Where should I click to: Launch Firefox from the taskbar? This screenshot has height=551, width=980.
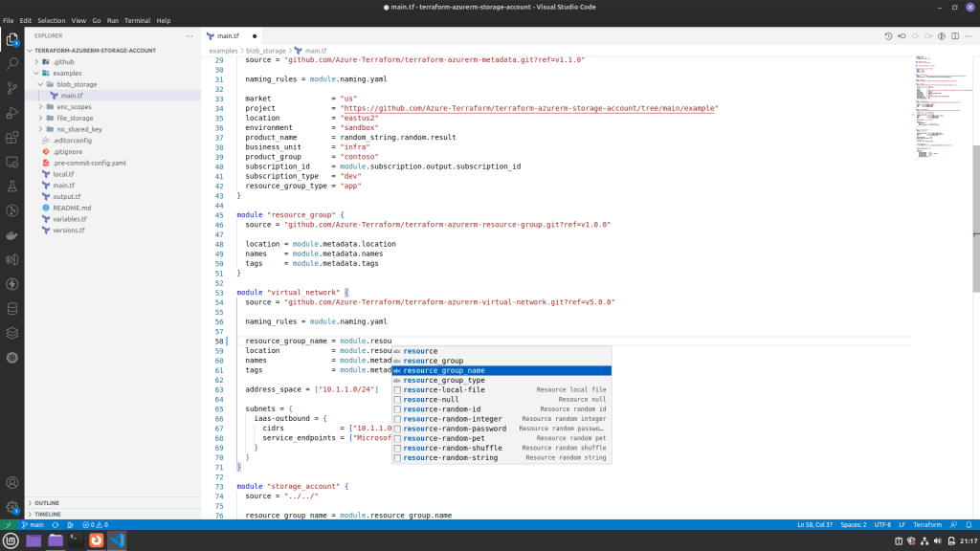click(96, 540)
